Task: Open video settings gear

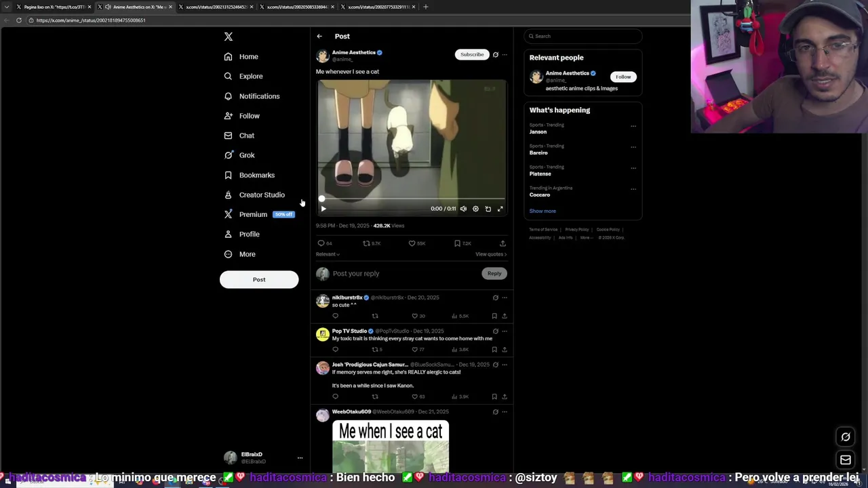Action: coord(475,209)
